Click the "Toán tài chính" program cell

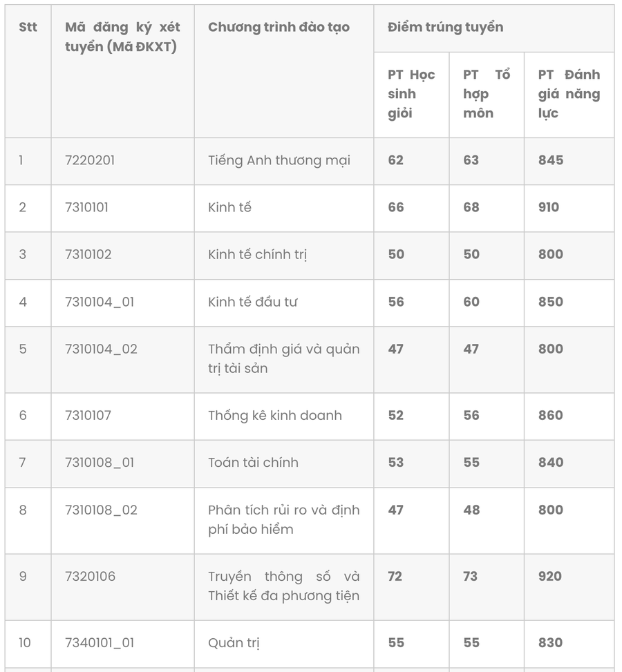click(x=253, y=462)
